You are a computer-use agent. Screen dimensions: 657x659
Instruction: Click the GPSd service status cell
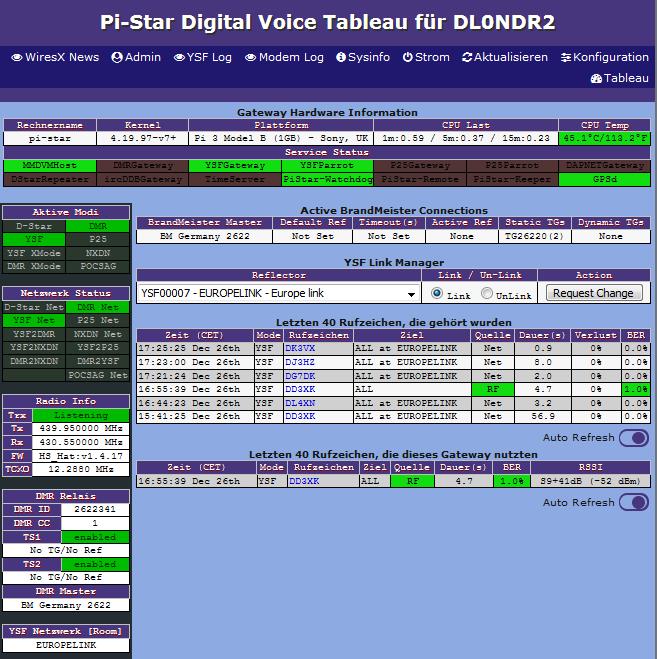pyautogui.click(x=604, y=179)
